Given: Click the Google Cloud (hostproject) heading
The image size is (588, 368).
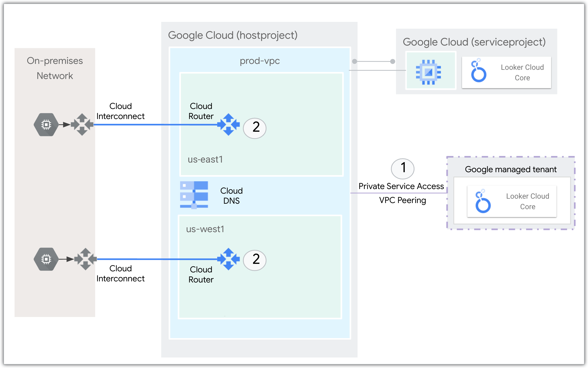Looking at the screenshot, I should 233,35.
